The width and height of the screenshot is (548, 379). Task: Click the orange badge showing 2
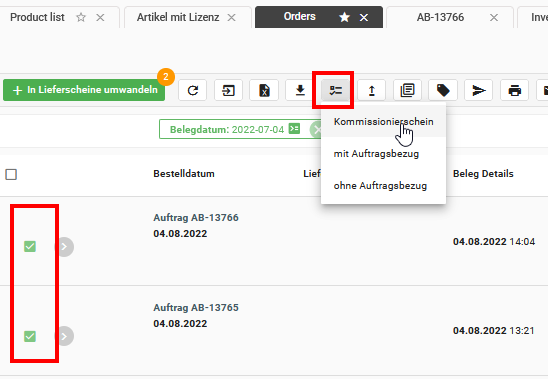tap(166, 77)
